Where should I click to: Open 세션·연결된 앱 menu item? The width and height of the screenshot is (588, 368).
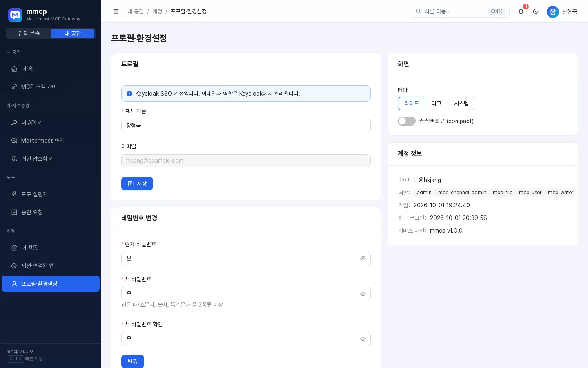51,266
